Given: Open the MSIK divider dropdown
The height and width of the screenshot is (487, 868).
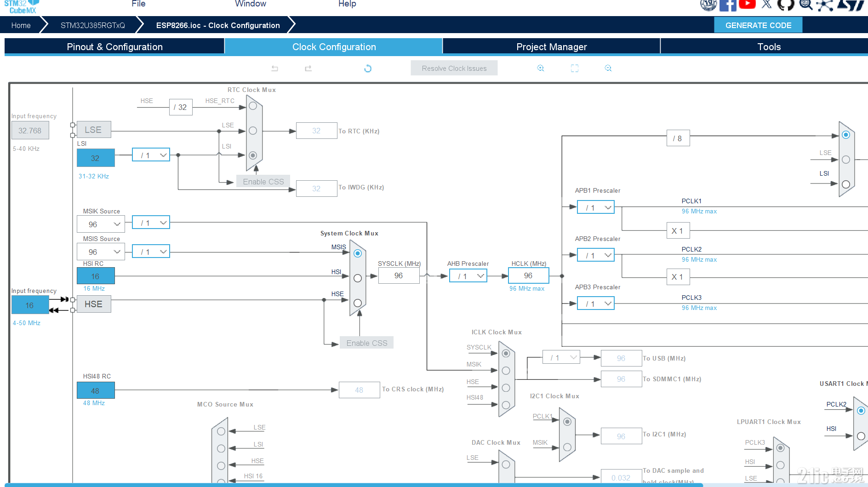Looking at the screenshot, I should tap(151, 223).
